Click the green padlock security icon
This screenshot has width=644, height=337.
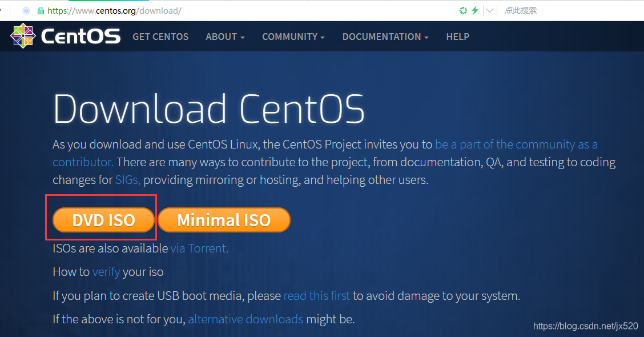click(41, 11)
